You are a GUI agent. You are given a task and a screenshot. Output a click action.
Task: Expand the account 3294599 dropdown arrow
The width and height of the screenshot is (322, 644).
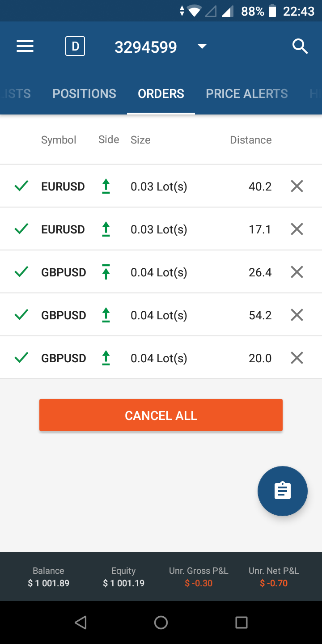click(202, 47)
